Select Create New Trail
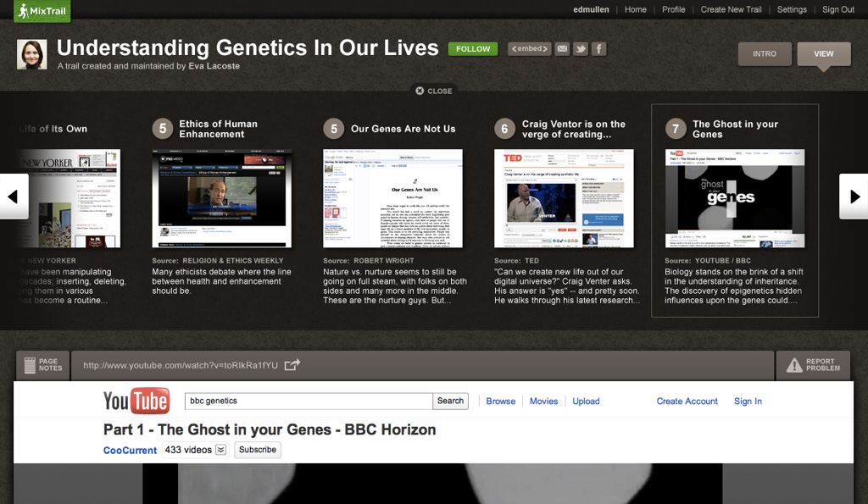The width and height of the screenshot is (868, 504). (731, 9)
